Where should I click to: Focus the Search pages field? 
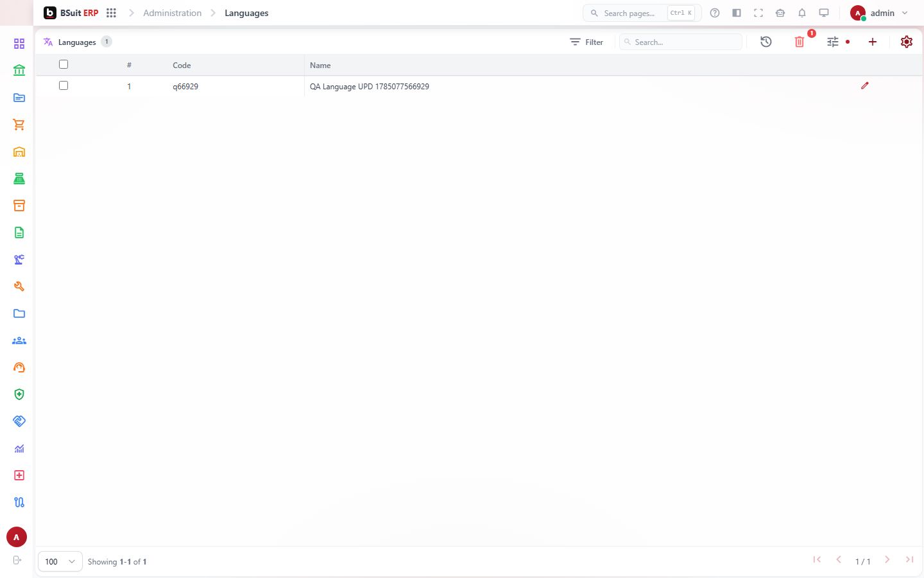tap(642, 13)
